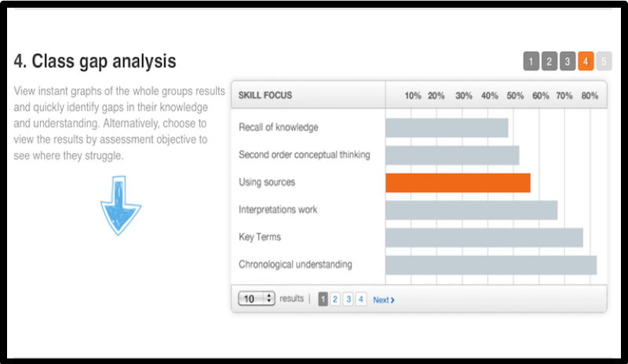
Task: Click the Recall of knowledge bar
Action: (x=447, y=128)
